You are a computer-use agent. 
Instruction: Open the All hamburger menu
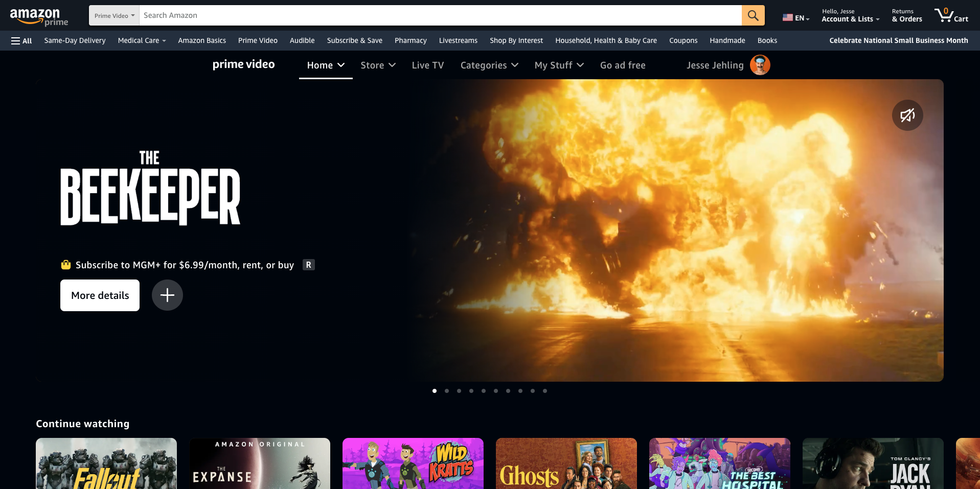pyautogui.click(x=21, y=41)
